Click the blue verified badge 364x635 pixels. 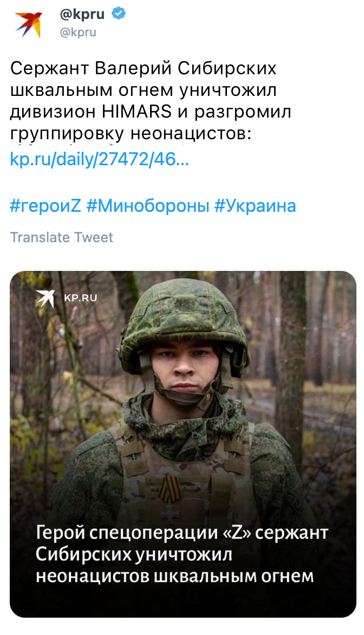click(x=119, y=15)
